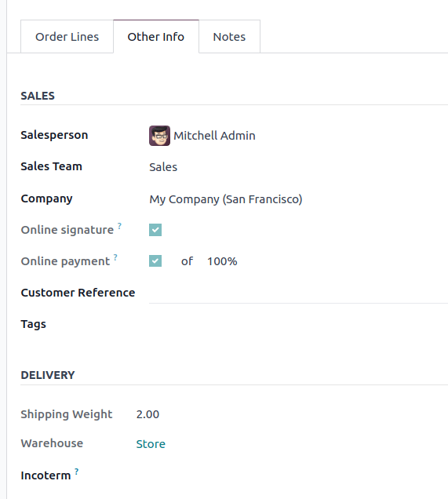Open the Company selection field
Viewport: 448px width, 499px height.
(x=298, y=199)
